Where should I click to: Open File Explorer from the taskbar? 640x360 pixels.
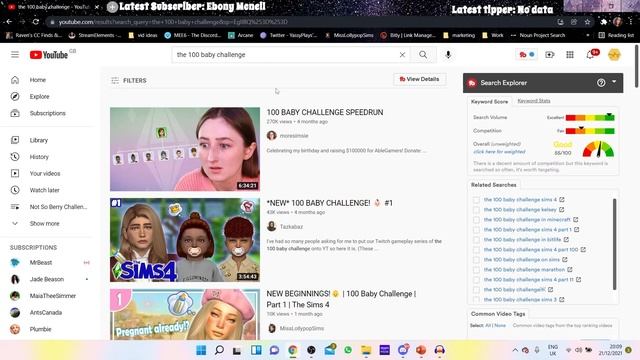(366, 350)
